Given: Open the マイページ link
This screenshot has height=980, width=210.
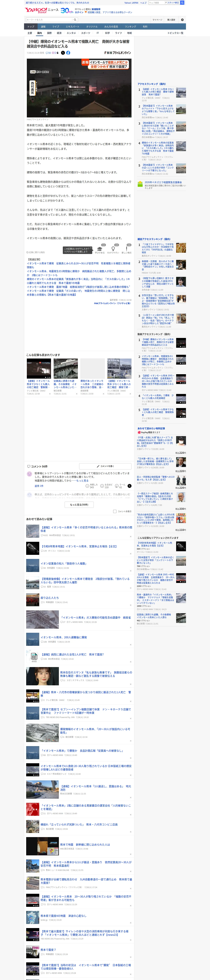Looking at the screenshot, I should click(x=157, y=20).
